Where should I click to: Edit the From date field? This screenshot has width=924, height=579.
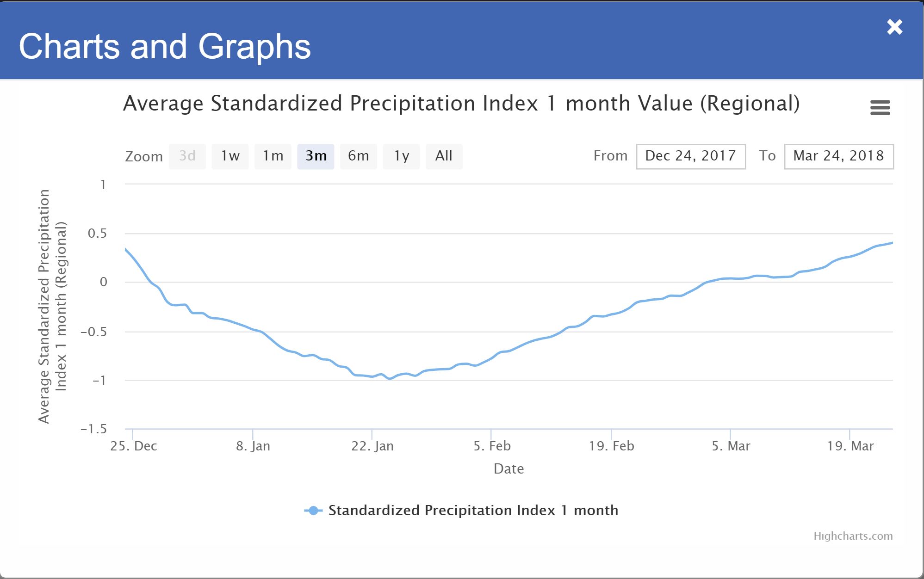coord(690,156)
